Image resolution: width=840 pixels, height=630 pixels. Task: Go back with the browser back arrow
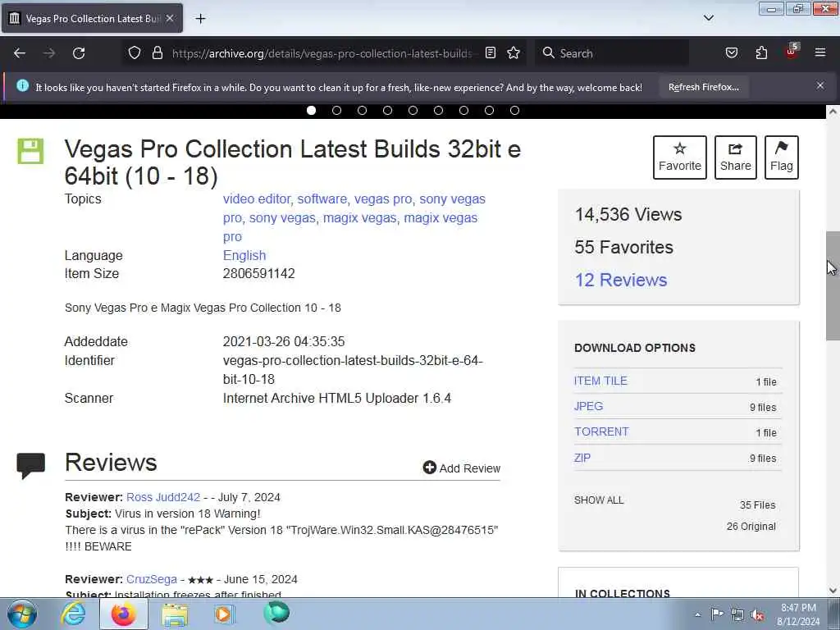20,53
